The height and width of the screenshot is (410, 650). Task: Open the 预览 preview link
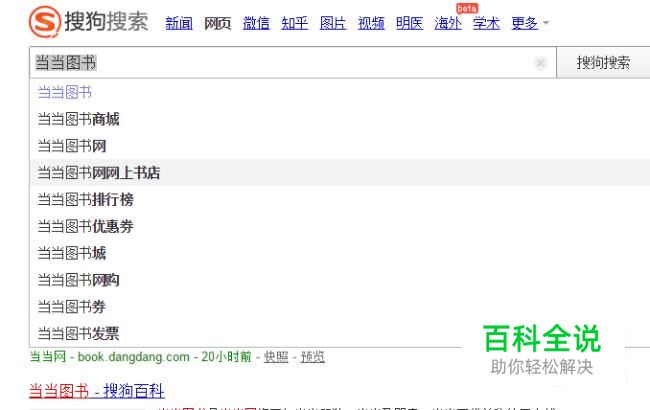pyautogui.click(x=313, y=357)
